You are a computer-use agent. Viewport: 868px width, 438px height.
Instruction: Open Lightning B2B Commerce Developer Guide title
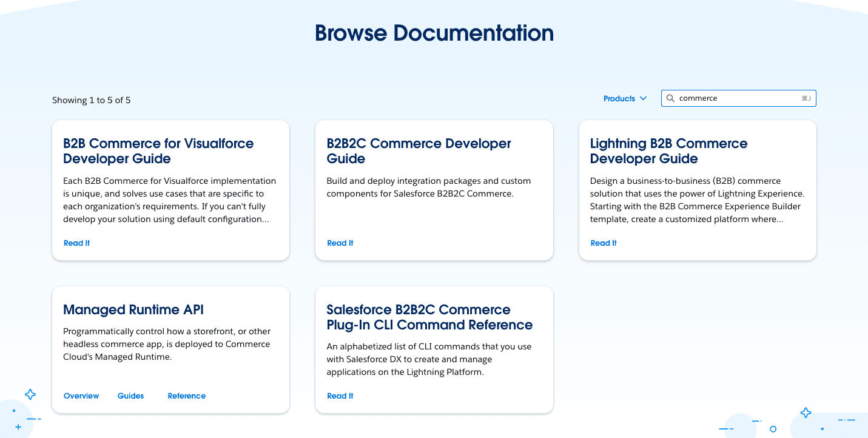tap(668, 151)
